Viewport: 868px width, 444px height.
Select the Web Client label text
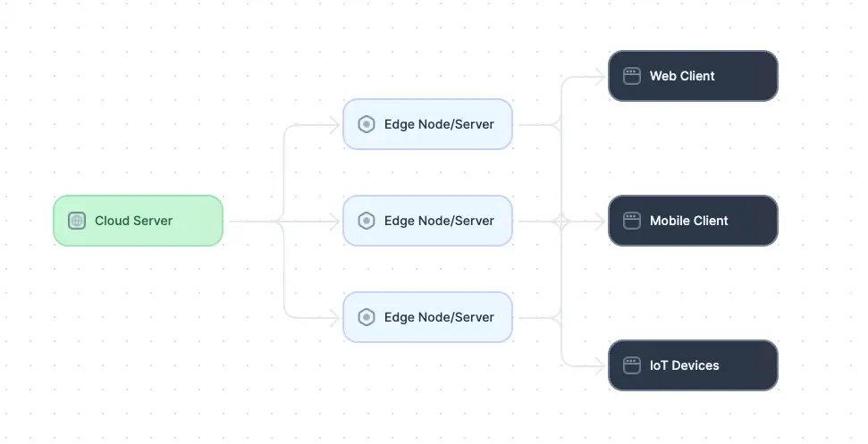click(682, 76)
